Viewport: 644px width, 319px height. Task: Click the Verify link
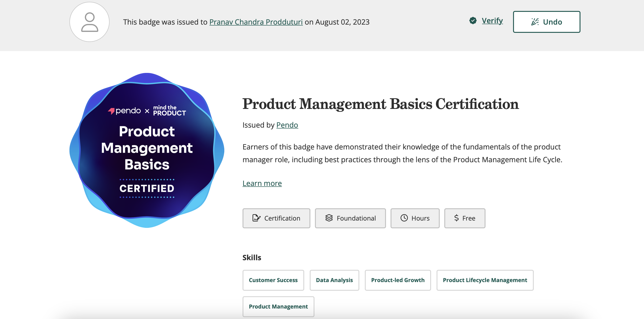(492, 21)
